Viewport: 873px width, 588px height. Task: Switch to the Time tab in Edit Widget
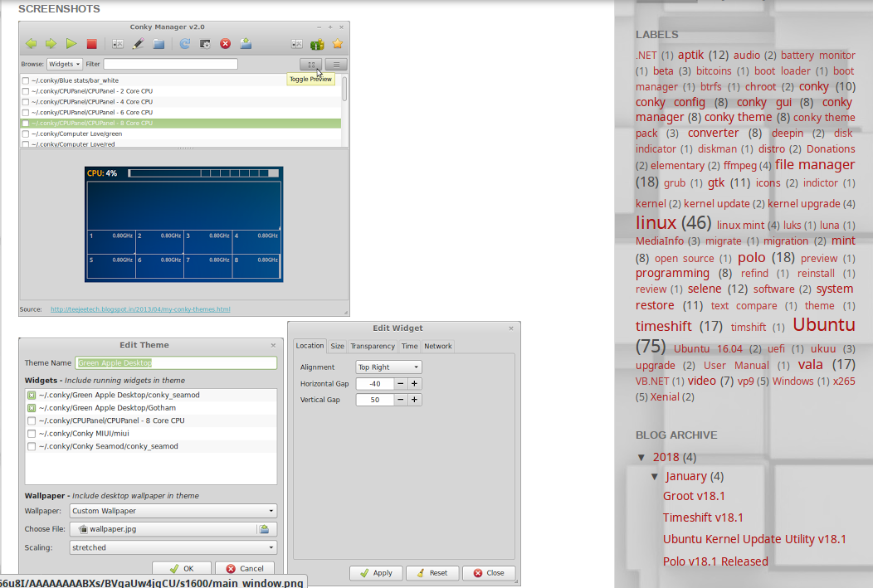pos(409,346)
